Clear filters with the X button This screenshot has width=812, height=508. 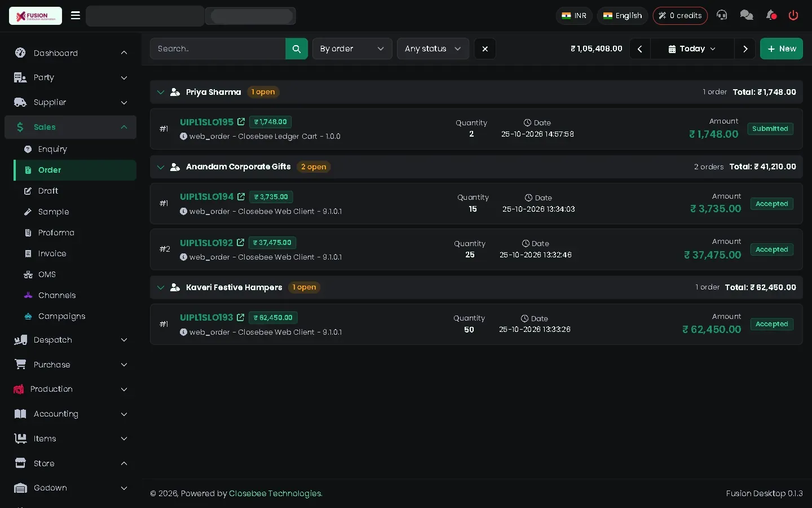485,49
